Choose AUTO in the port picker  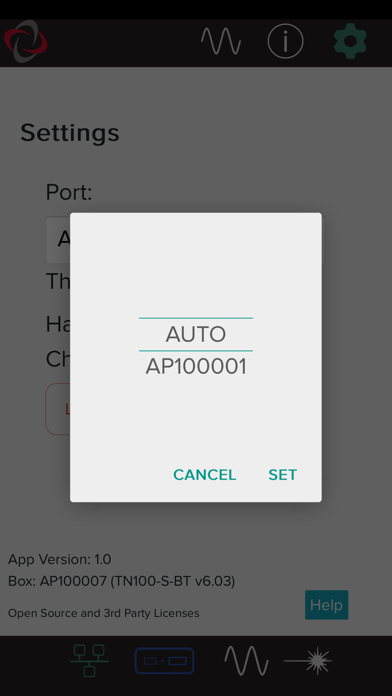196,334
